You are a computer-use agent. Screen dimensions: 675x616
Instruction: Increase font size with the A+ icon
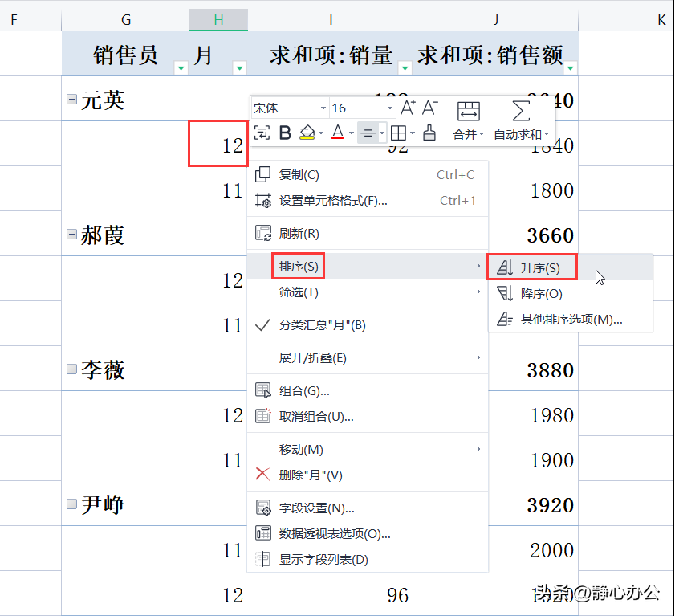408,108
